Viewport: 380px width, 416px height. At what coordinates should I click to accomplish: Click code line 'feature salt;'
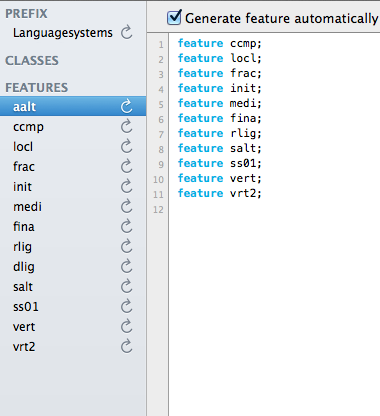point(220,148)
